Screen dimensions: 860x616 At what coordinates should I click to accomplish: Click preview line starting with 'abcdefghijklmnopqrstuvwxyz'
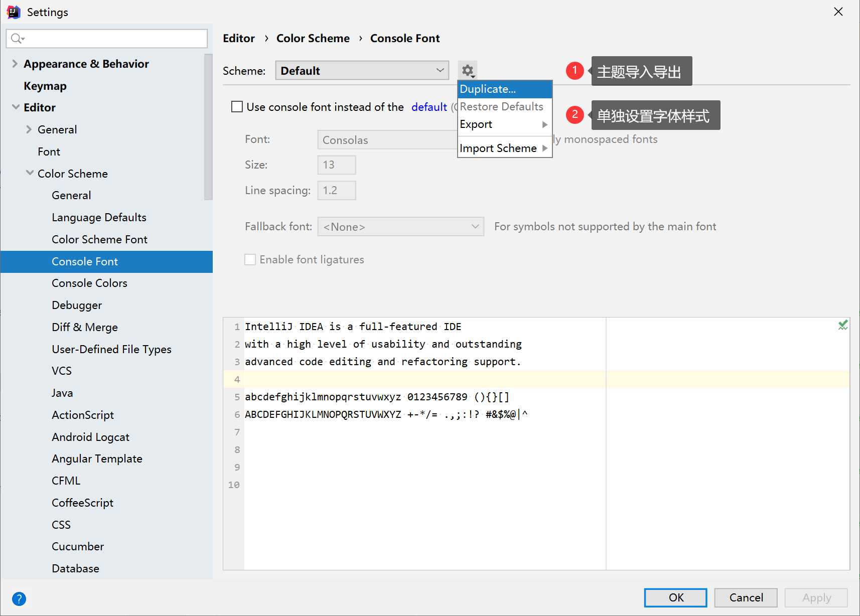[x=377, y=397]
